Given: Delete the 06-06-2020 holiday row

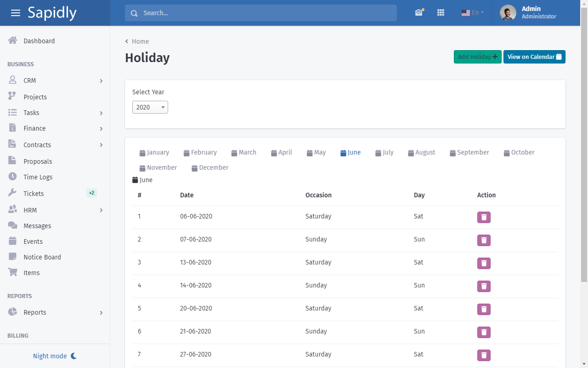Looking at the screenshot, I should [x=483, y=217].
